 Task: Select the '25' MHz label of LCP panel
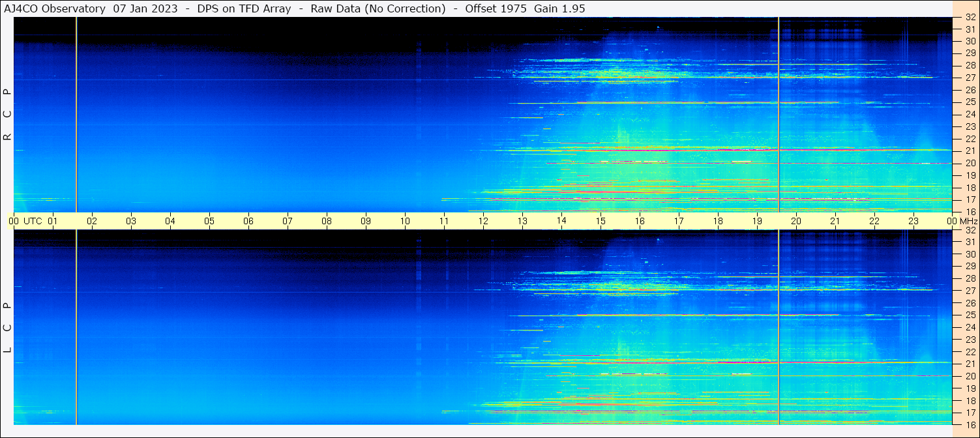click(x=970, y=315)
